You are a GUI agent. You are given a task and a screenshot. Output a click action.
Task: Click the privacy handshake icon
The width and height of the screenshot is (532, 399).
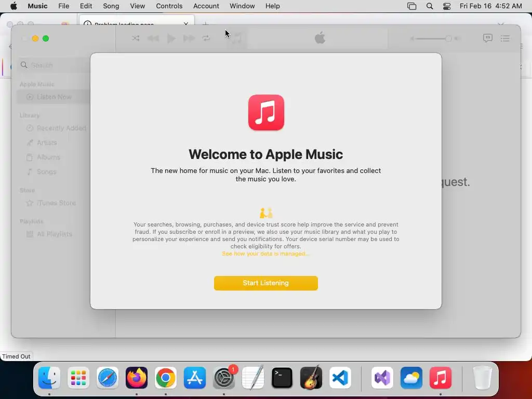tap(266, 213)
